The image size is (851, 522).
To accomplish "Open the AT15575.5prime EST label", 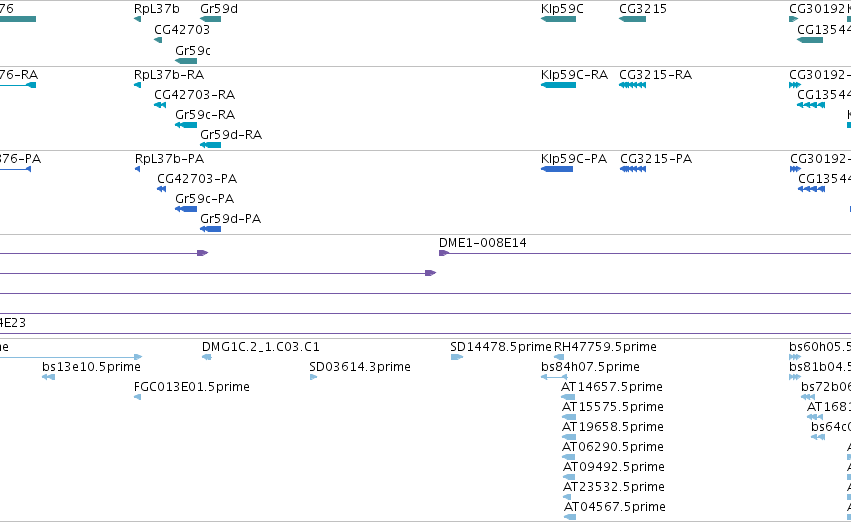I will (613, 407).
